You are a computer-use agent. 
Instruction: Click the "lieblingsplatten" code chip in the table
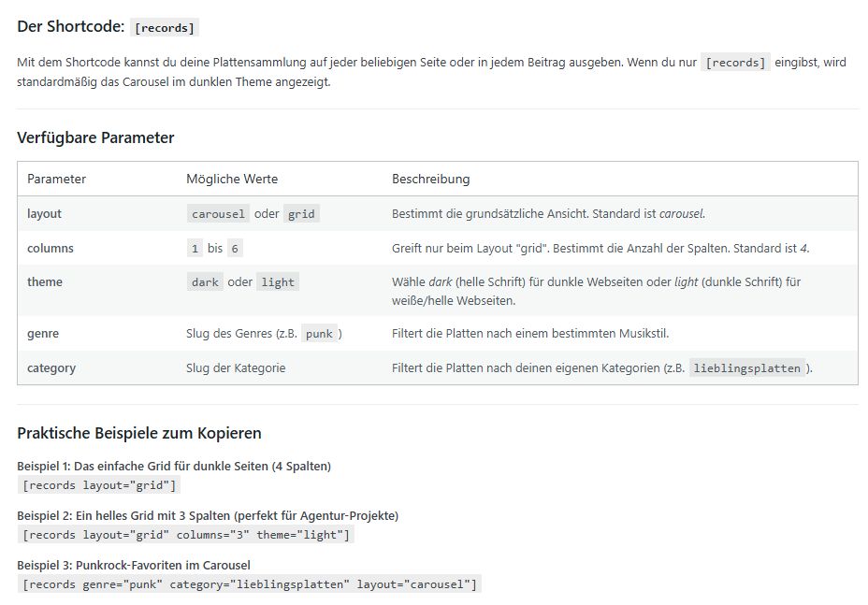tap(748, 368)
